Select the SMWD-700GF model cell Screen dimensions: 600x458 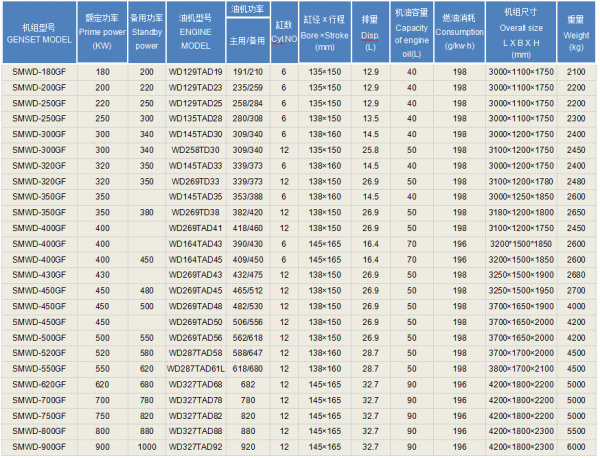(x=39, y=400)
